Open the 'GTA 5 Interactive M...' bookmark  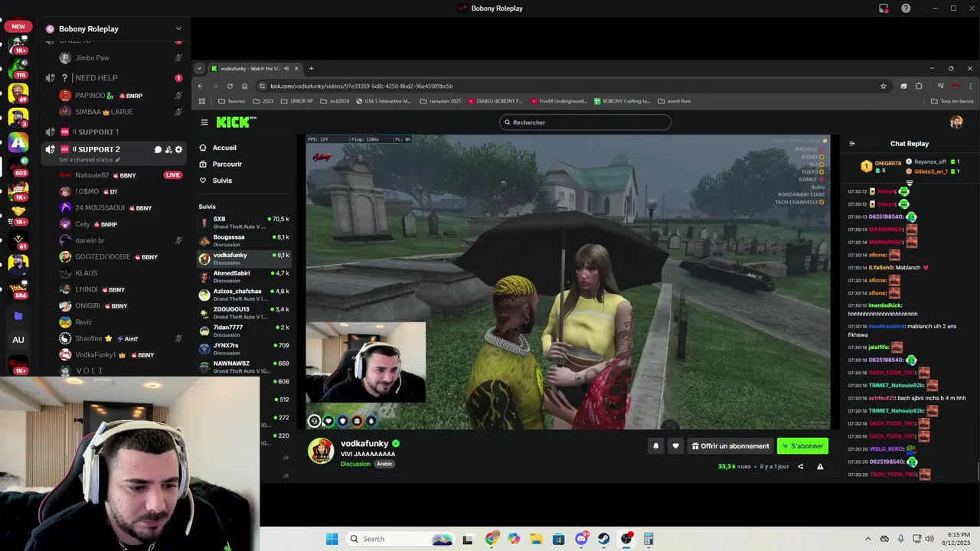(384, 101)
